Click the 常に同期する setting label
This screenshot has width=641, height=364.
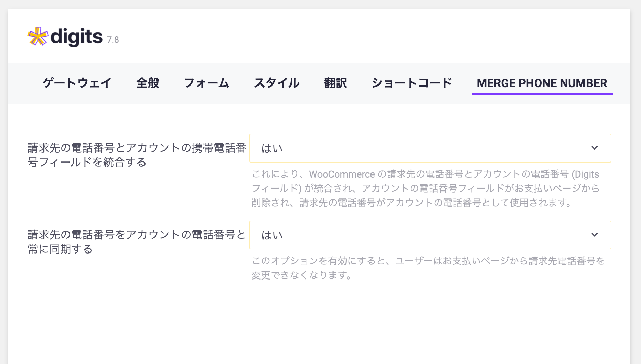137,242
